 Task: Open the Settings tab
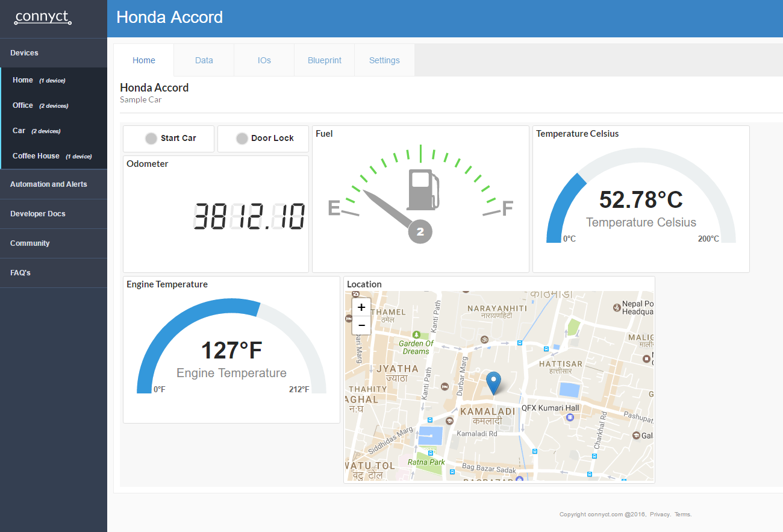(x=384, y=60)
